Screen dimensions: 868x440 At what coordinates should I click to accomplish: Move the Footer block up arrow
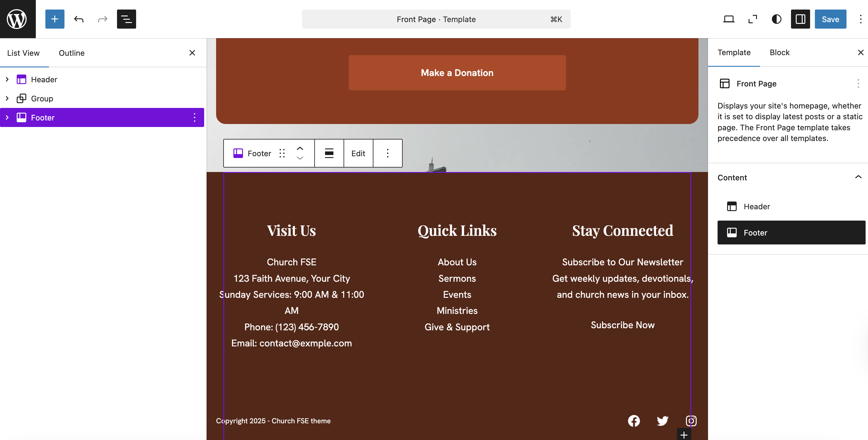click(300, 148)
